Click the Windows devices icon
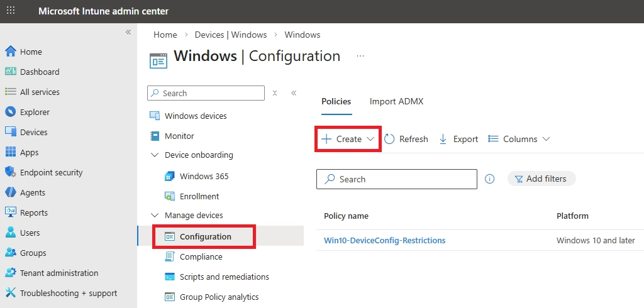 point(155,116)
